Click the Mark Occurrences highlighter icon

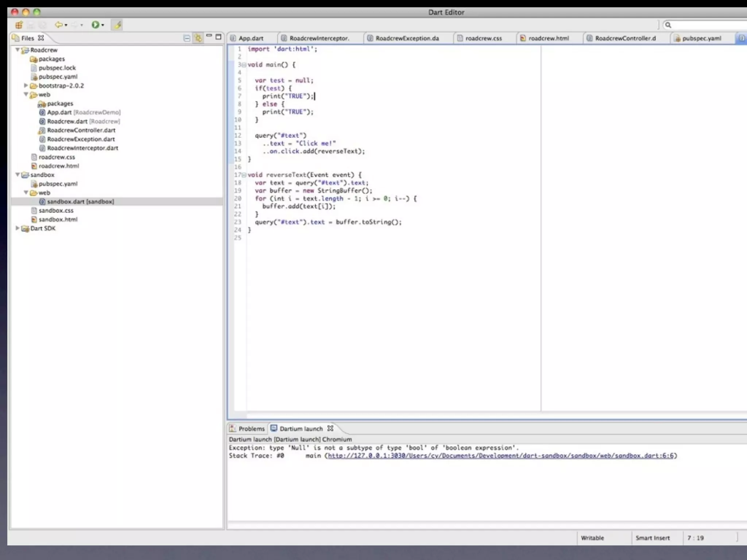[x=117, y=25]
